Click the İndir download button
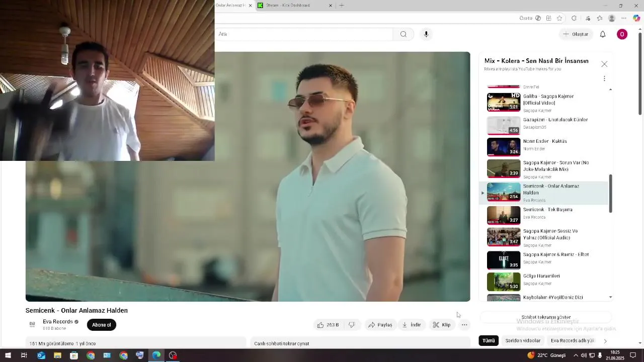 (x=411, y=325)
